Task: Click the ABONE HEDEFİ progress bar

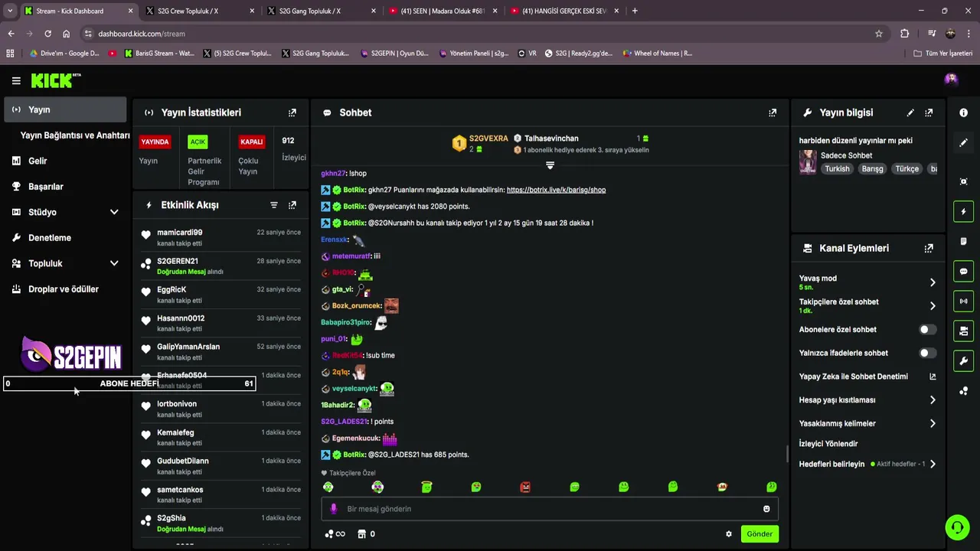Action: (x=129, y=383)
